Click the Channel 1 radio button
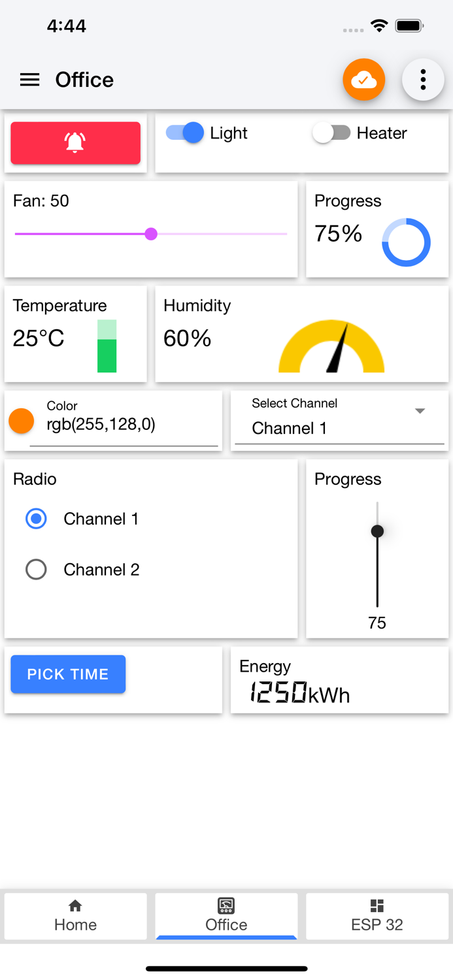The height and width of the screenshot is (980, 453). click(36, 519)
